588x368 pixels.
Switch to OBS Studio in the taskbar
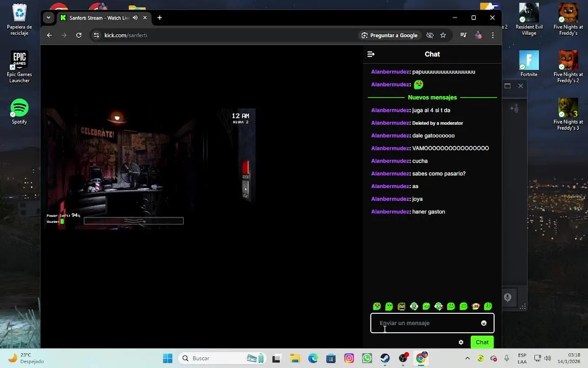pyautogui.click(x=403, y=358)
